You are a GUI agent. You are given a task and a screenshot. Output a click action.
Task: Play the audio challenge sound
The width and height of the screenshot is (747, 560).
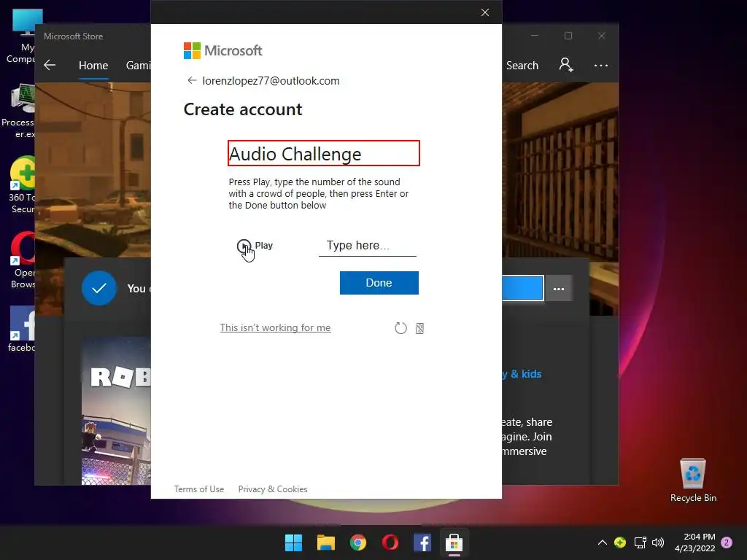(x=255, y=246)
